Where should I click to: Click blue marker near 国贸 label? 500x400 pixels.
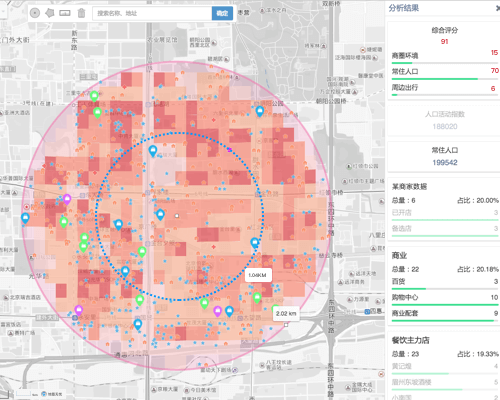(138, 324)
